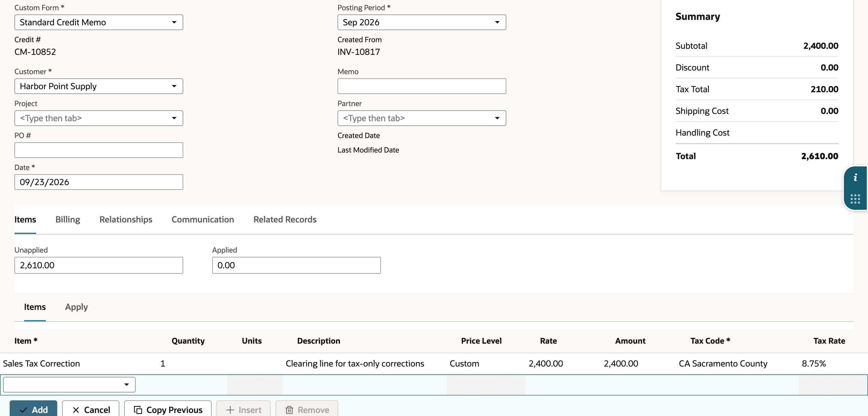Switch to the Relationships tab

coord(126,219)
